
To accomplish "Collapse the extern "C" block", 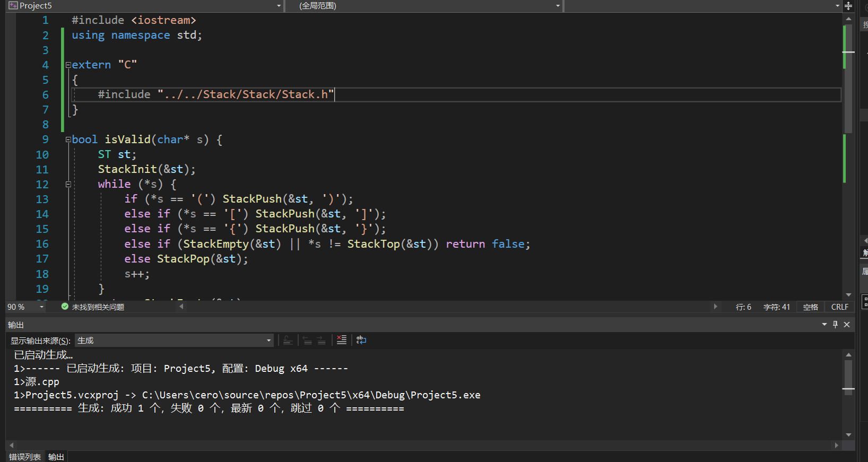I will pos(68,65).
